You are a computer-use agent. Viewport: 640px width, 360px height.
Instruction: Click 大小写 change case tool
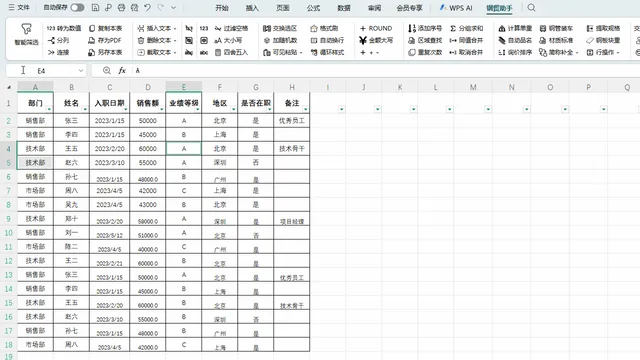pos(228,40)
